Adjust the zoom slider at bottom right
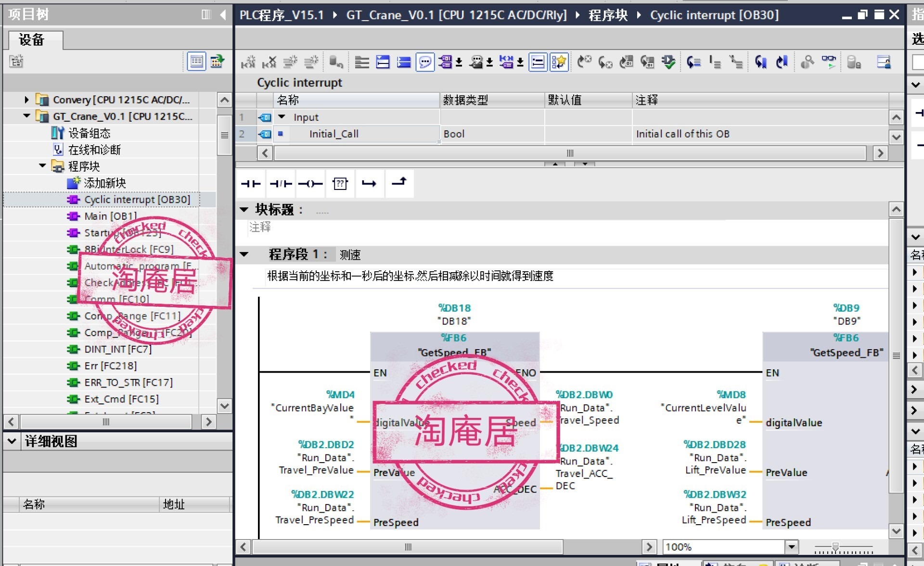Screen dimensions: 924x566 coord(835,547)
